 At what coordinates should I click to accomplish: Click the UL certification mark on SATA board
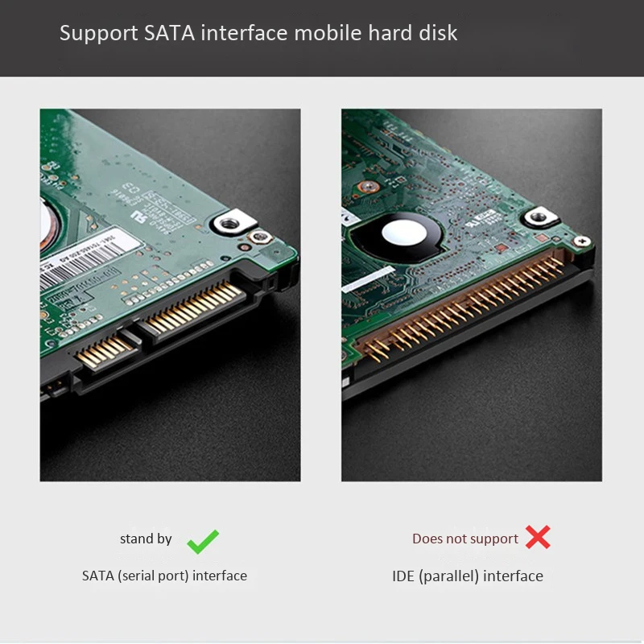coord(138,216)
